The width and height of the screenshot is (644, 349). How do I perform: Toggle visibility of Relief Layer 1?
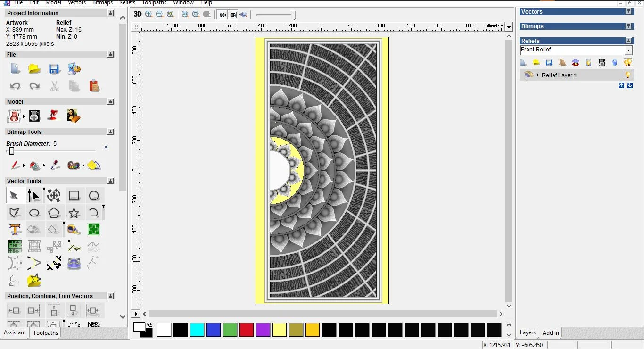[627, 75]
